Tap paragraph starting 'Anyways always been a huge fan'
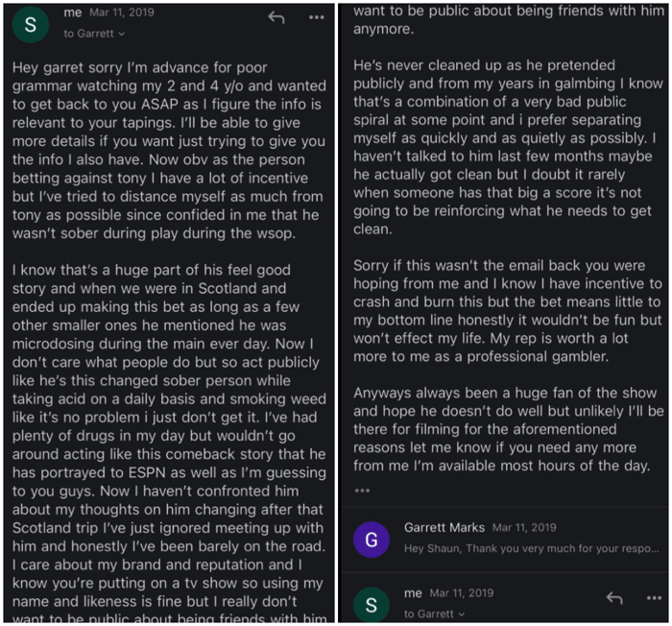The width and height of the screenshot is (672, 626). [x=508, y=429]
